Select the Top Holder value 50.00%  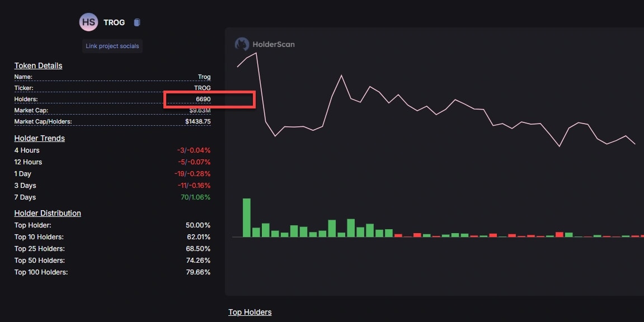[x=198, y=225]
